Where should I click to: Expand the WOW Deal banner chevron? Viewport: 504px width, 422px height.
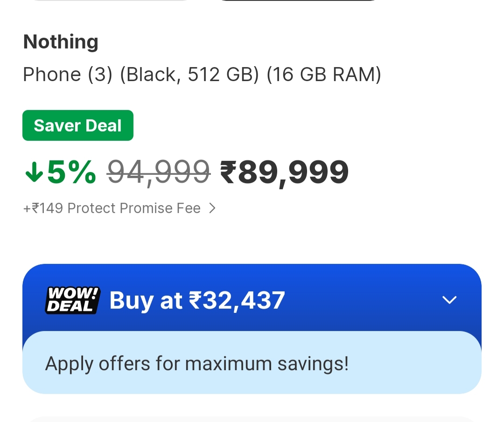pyautogui.click(x=449, y=300)
